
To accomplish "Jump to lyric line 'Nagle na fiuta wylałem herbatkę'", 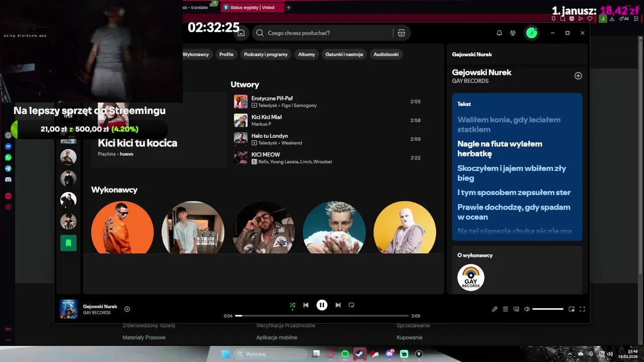I will click(x=500, y=149).
